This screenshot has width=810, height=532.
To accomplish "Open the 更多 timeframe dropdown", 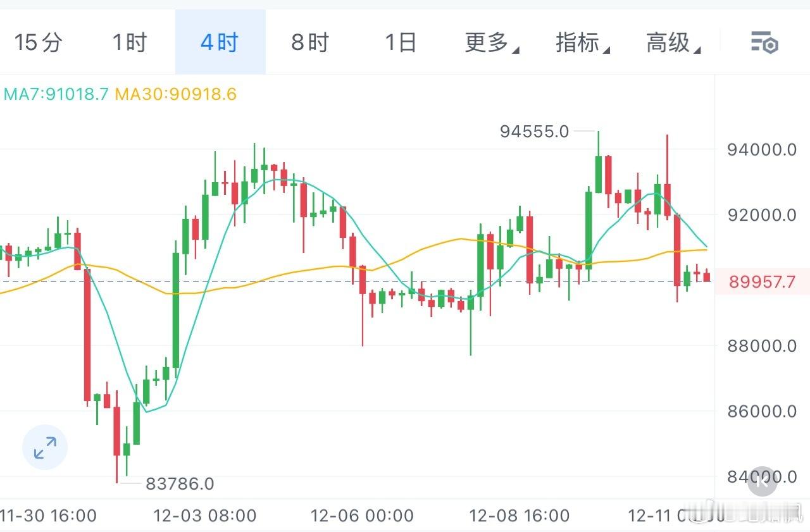I will 490,42.
